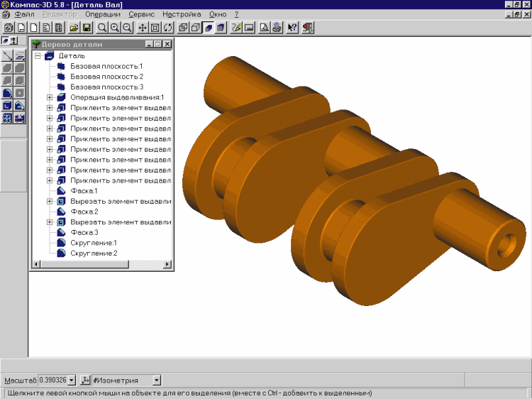Collapse the Деталь root node
This screenshot has width=532, height=399.
pyautogui.click(x=38, y=55)
